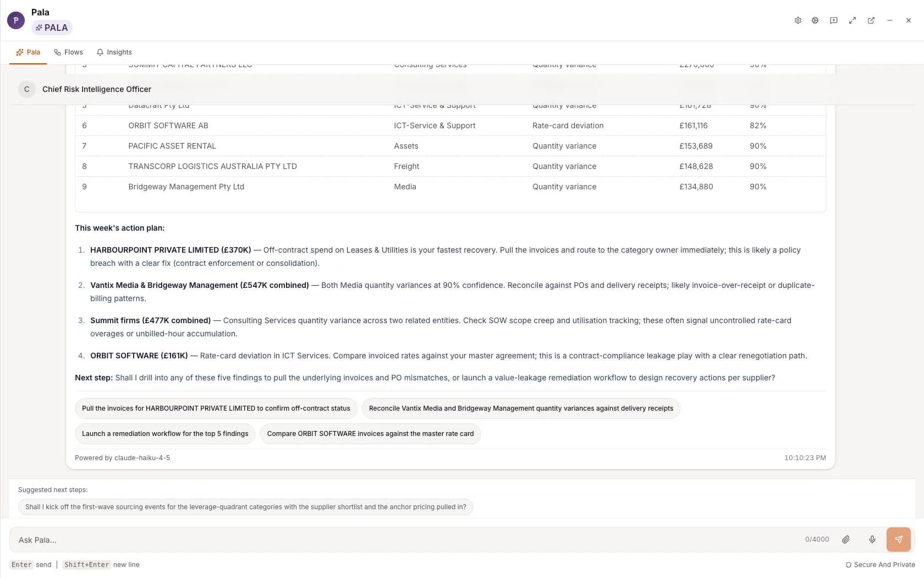The image size is (924, 578).
Task: Open the automation gear with play icon
Action: pyautogui.click(x=815, y=20)
